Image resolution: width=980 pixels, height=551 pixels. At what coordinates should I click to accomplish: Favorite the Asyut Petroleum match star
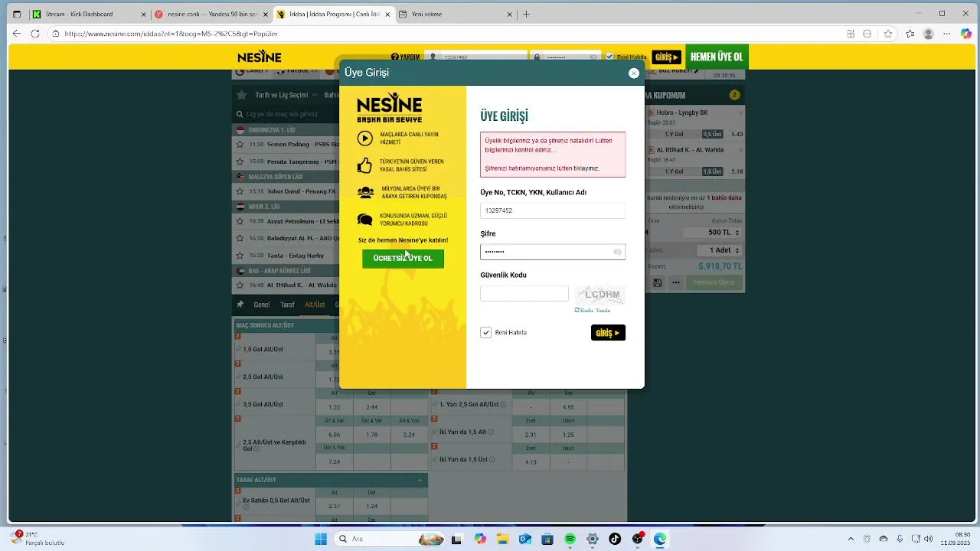pos(240,221)
